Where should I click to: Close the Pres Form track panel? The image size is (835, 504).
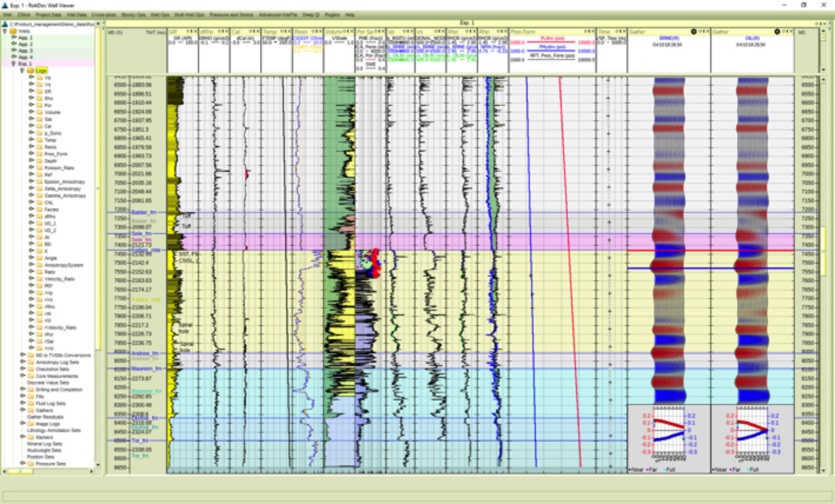(x=592, y=32)
